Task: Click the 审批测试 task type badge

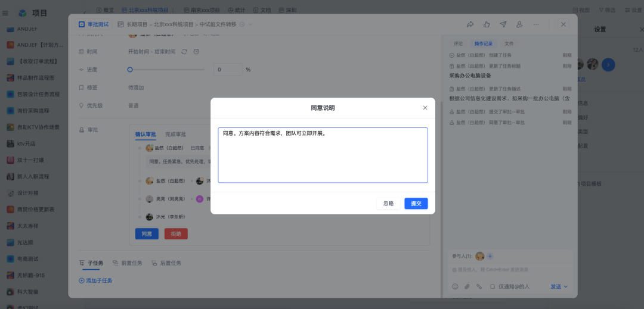Action: pos(94,24)
